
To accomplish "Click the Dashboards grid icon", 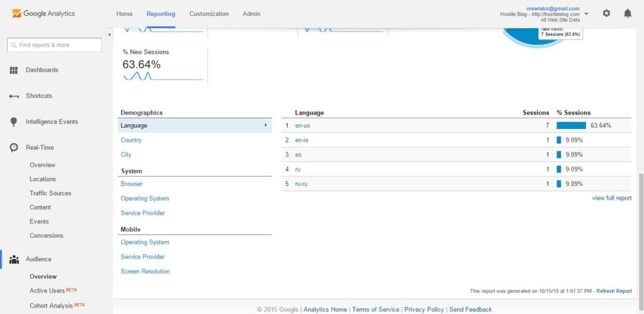I will [14, 70].
